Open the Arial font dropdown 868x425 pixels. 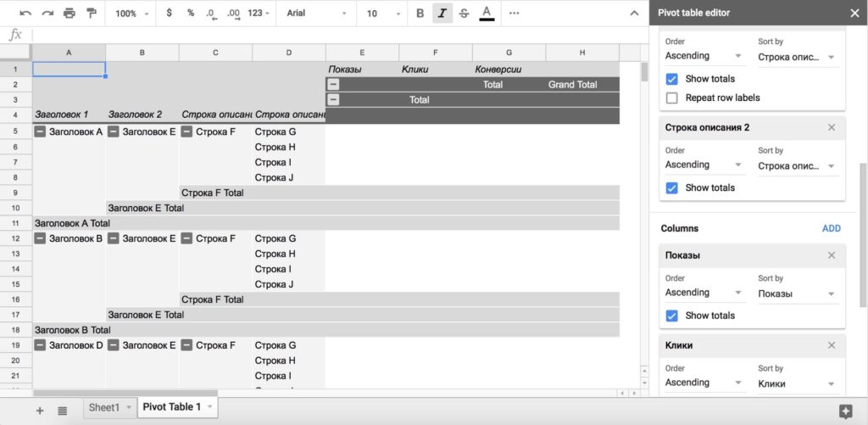(317, 14)
